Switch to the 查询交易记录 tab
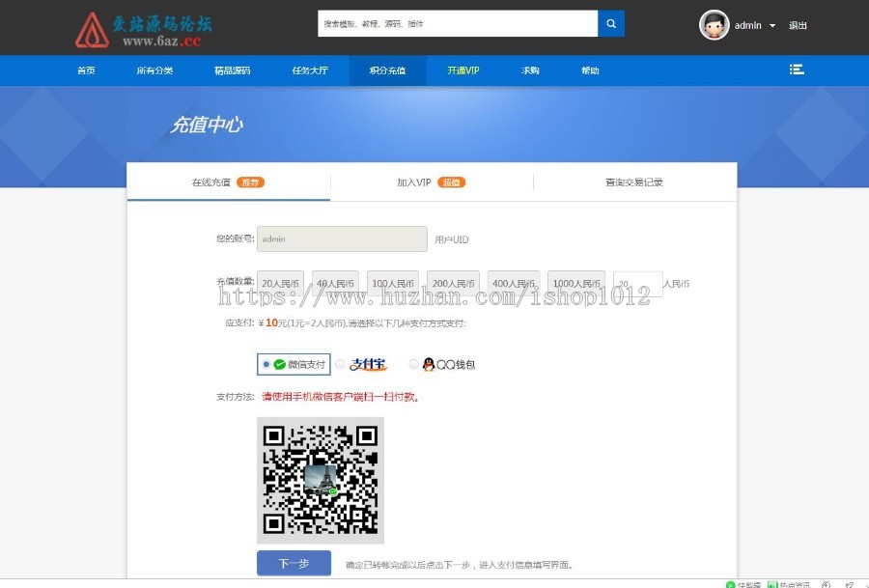The height and width of the screenshot is (588, 869). point(634,182)
